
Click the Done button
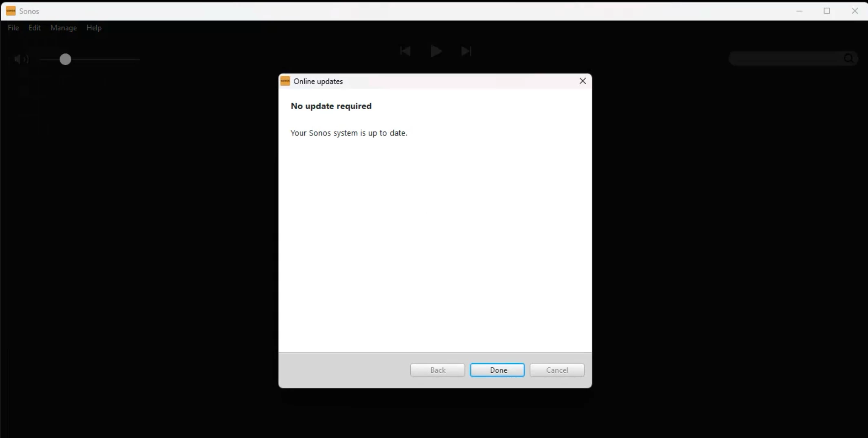497,370
